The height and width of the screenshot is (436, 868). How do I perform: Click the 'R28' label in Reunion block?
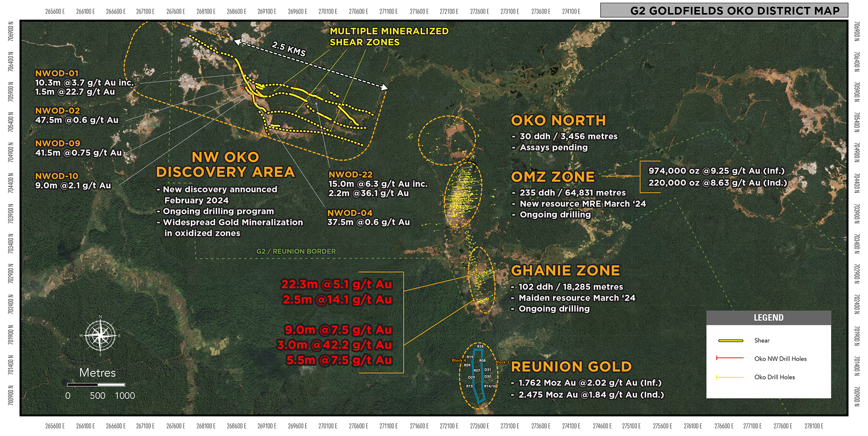click(x=480, y=346)
